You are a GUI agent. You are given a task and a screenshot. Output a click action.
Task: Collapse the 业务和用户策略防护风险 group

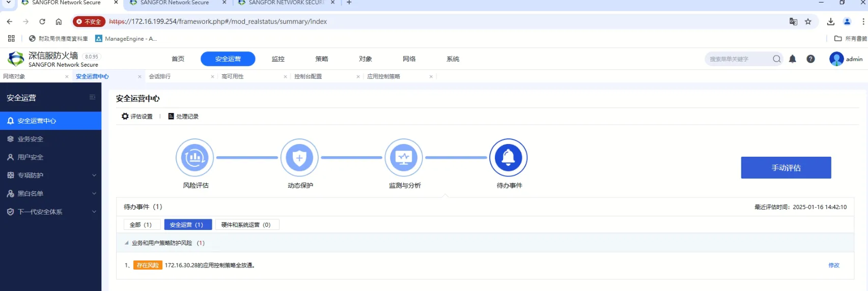pyautogui.click(x=127, y=243)
